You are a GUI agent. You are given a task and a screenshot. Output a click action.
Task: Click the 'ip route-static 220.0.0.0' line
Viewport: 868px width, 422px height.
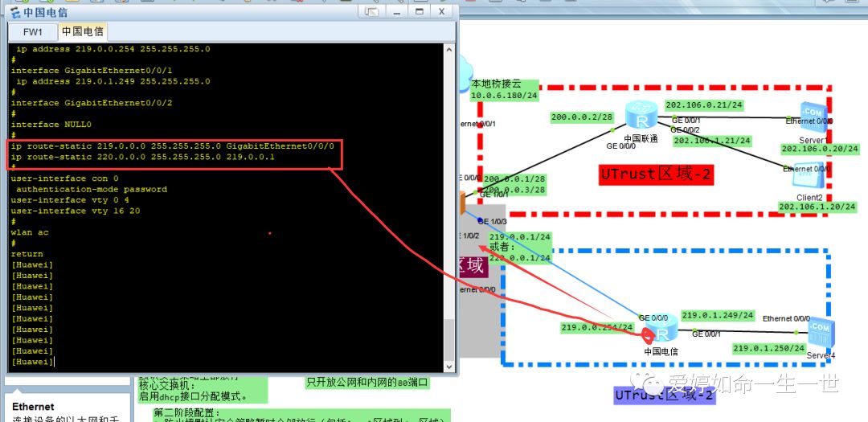[143, 158]
